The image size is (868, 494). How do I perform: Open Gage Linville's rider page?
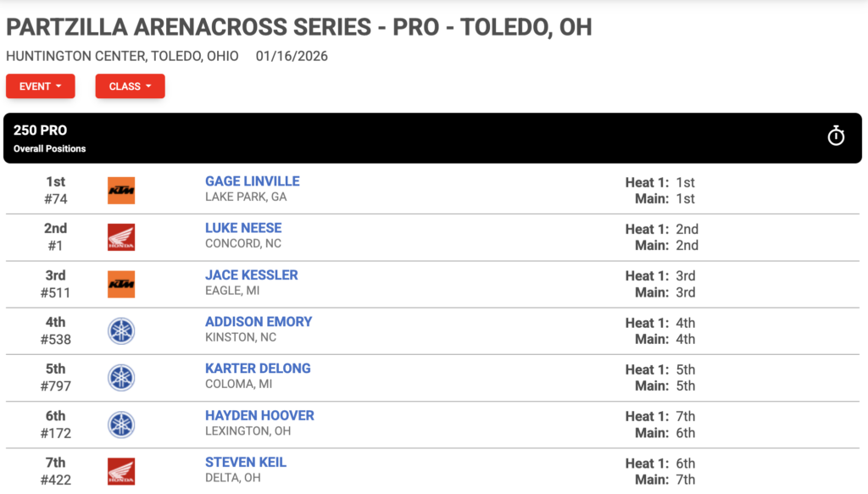click(253, 181)
